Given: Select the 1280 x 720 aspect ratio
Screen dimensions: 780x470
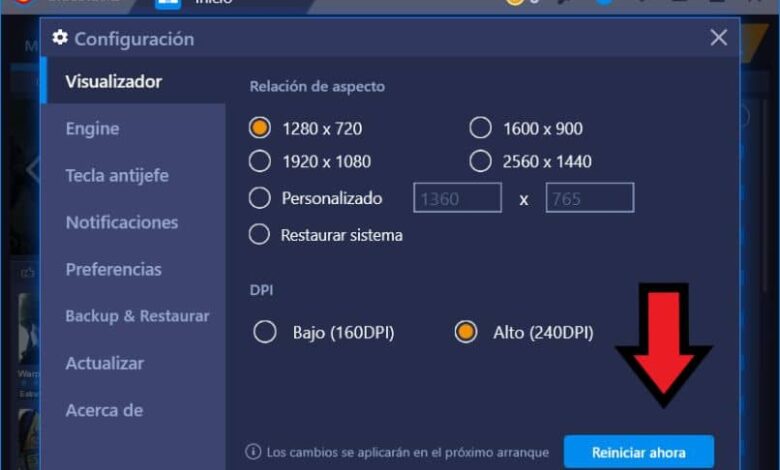Looking at the screenshot, I should (260, 128).
